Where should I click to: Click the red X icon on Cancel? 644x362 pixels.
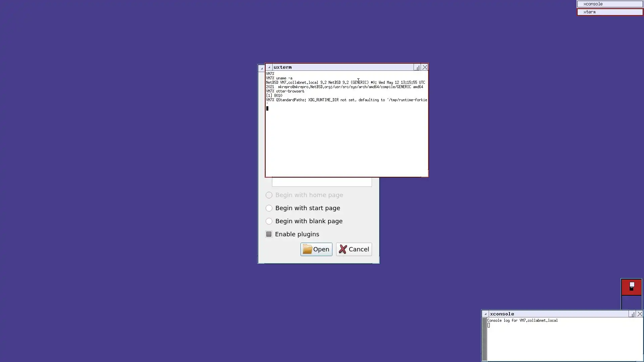[x=343, y=249]
